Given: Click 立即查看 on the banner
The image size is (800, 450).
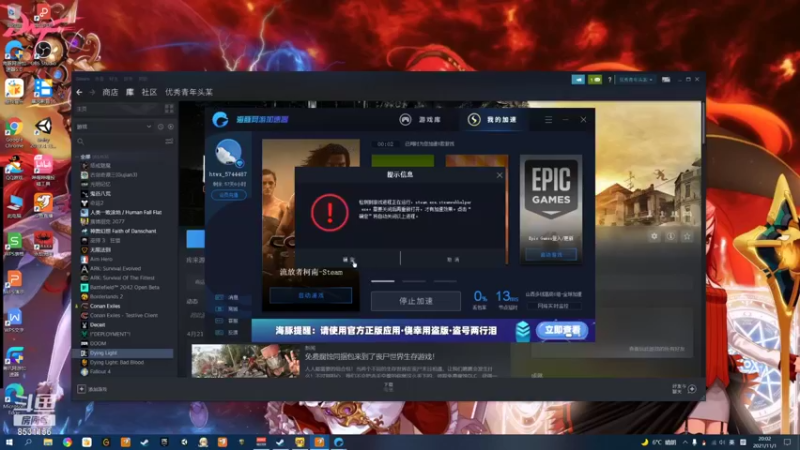Looking at the screenshot, I should pos(562,331).
